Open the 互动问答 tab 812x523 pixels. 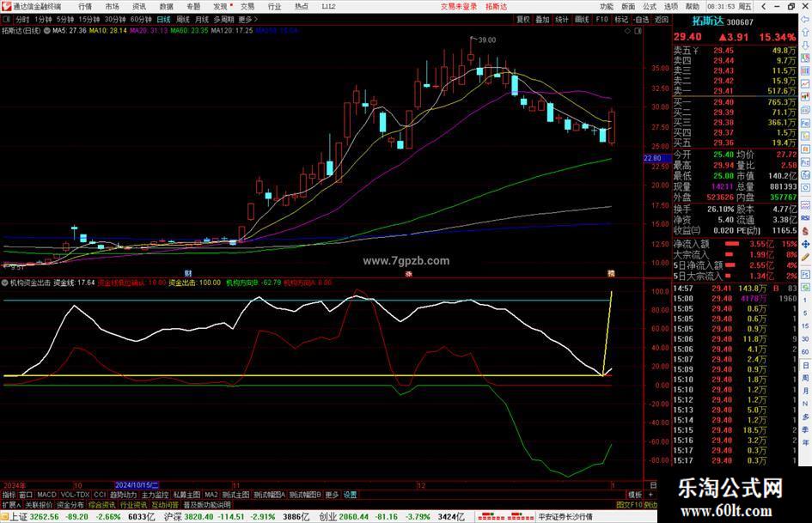(165, 504)
